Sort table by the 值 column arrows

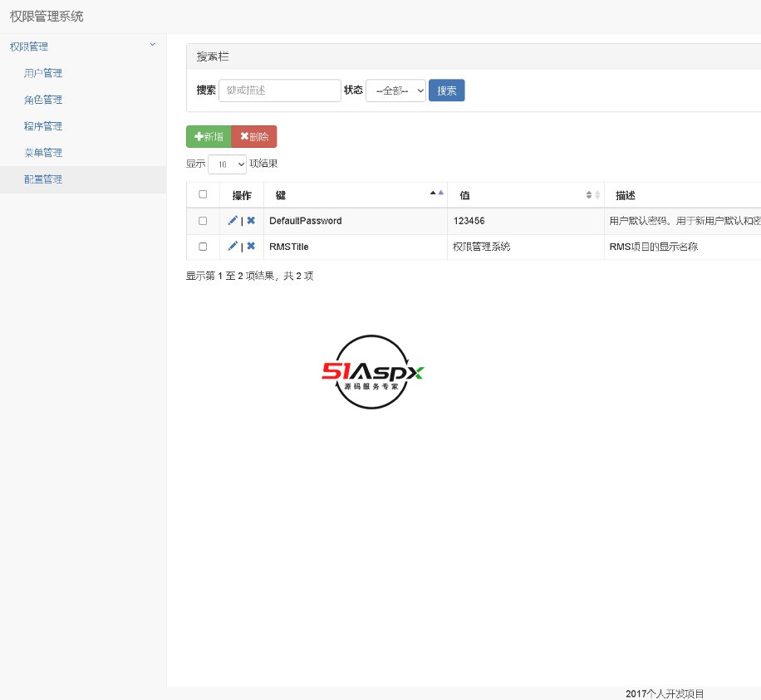click(592, 195)
